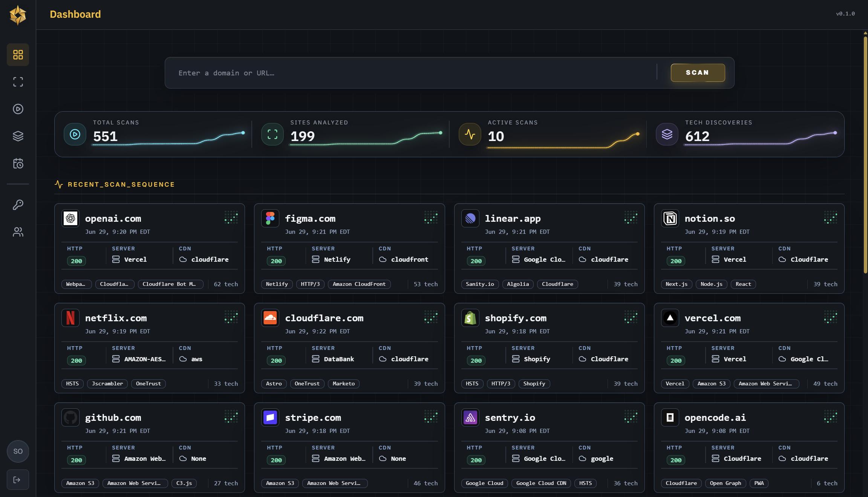868x497 pixels.
Task: Click the Tech Discoveries value 612
Action: [697, 136]
